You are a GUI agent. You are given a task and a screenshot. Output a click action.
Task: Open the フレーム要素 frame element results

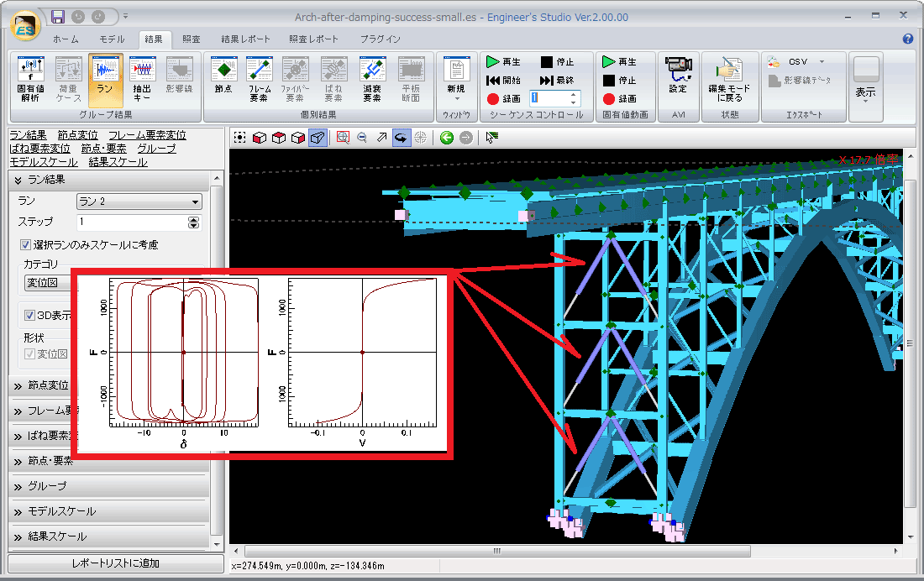pyautogui.click(x=260, y=80)
